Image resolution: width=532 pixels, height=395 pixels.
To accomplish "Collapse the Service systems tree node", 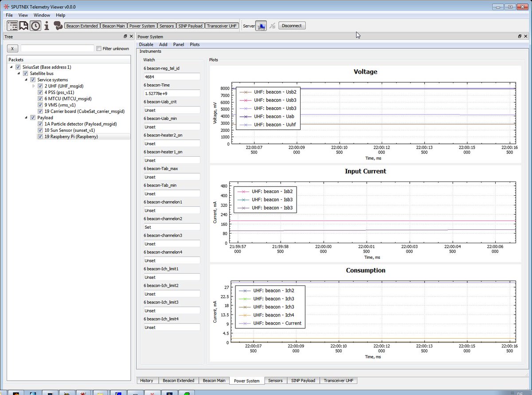I will (x=26, y=80).
